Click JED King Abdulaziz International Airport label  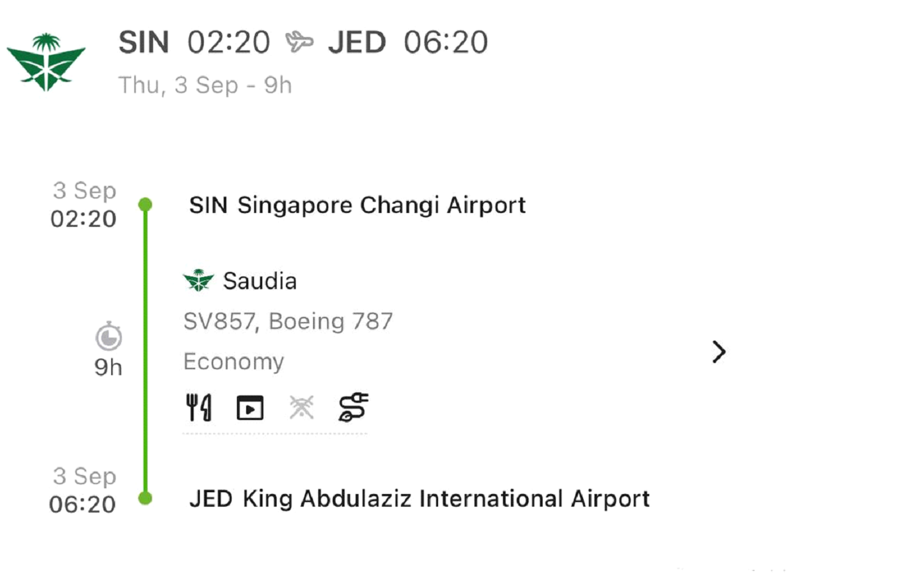[420, 498]
